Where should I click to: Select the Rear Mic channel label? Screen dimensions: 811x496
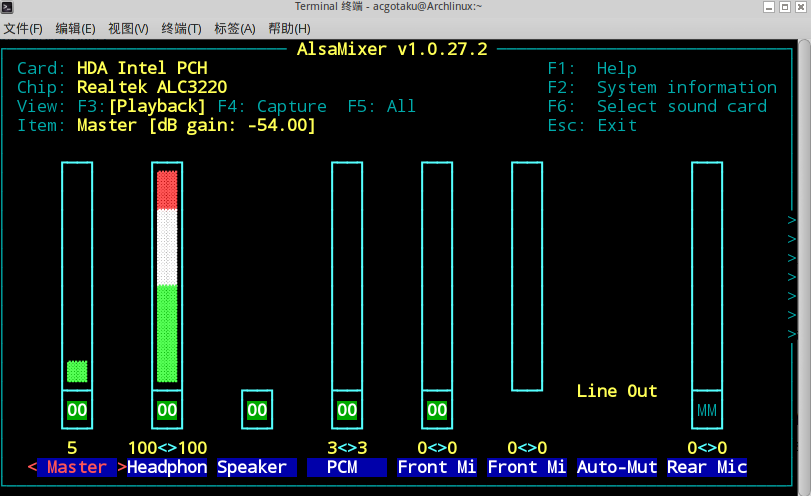(x=707, y=467)
